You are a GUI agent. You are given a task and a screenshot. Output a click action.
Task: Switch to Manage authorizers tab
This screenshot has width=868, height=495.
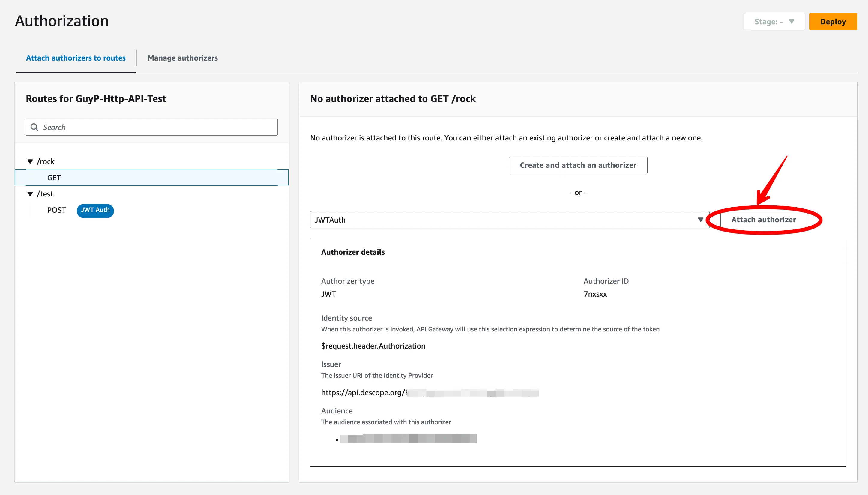(182, 58)
